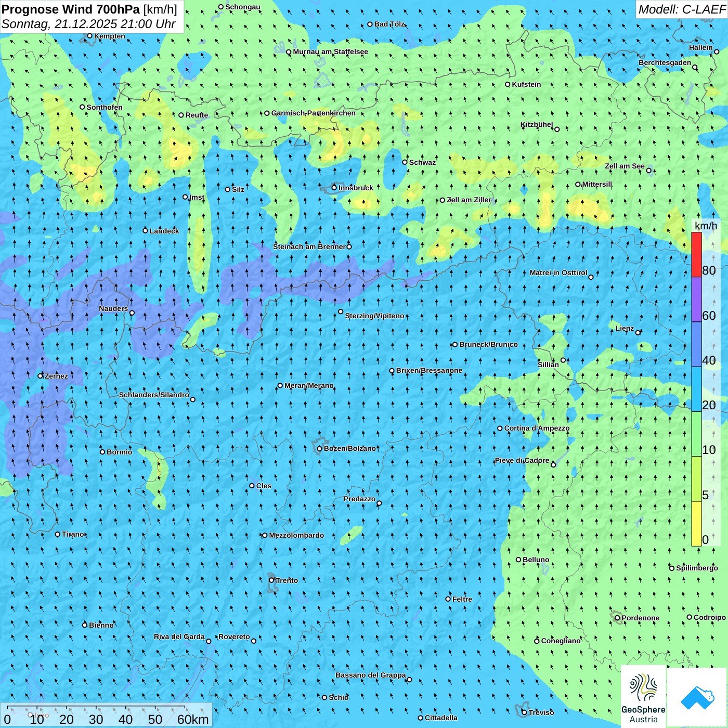Image resolution: width=728 pixels, height=728 pixels.
Task: Click the GeoSphere Austria logo
Action: point(643,697)
